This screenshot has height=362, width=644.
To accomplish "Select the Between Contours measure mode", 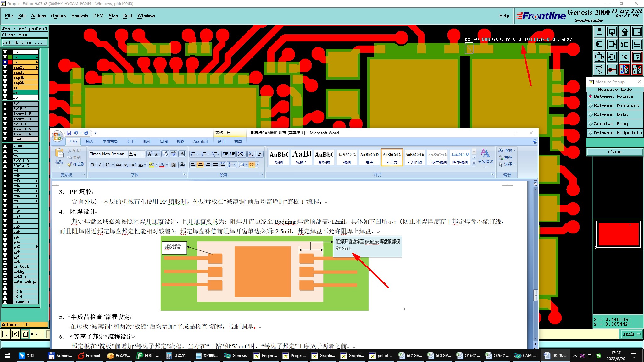I will coord(615,106).
